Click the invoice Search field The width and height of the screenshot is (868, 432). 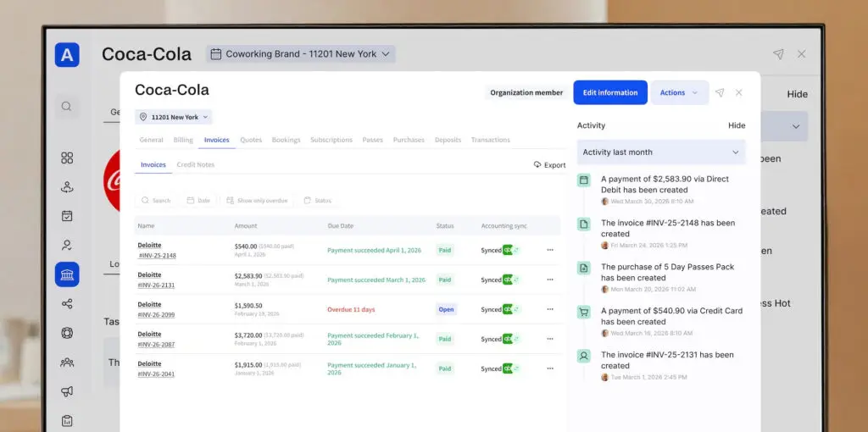pos(156,200)
